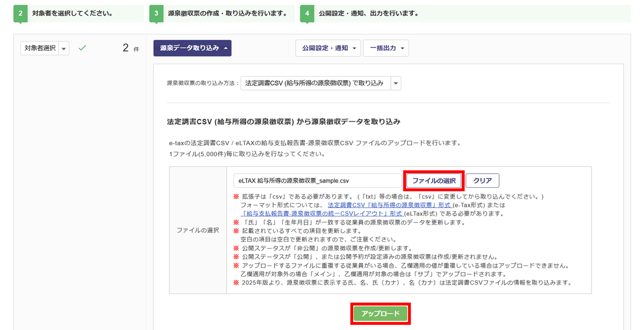
Task: Open the 法定調書CSV「給与所得の源泉徴収票」形式 link
Action: pos(389,205)
